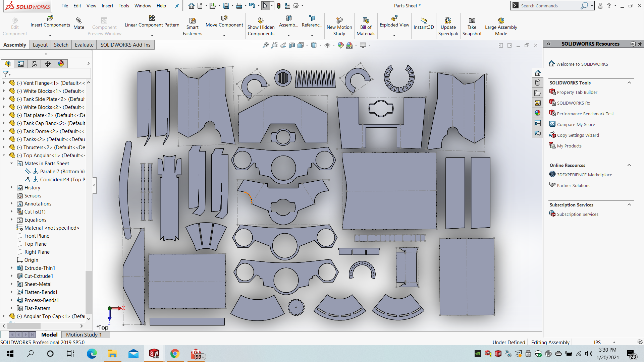Click Subscription Services link
The height and width of the screenshot is (362, 644).
578,214
